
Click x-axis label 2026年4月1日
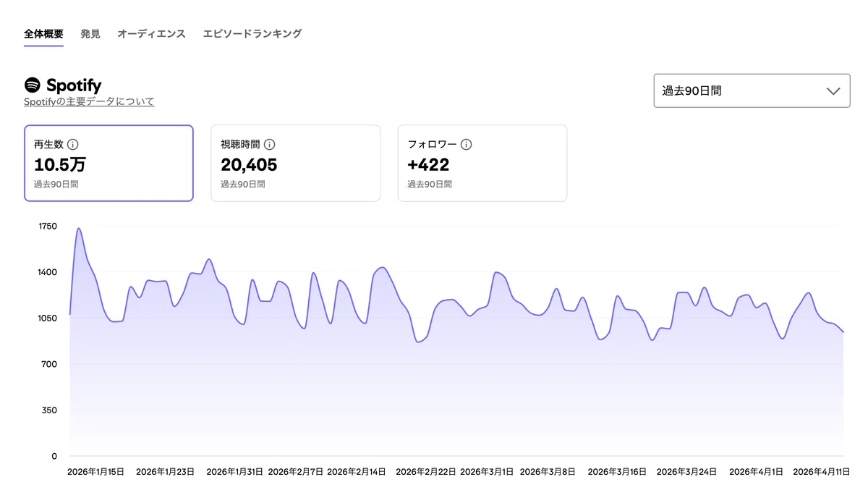(756, 472)
